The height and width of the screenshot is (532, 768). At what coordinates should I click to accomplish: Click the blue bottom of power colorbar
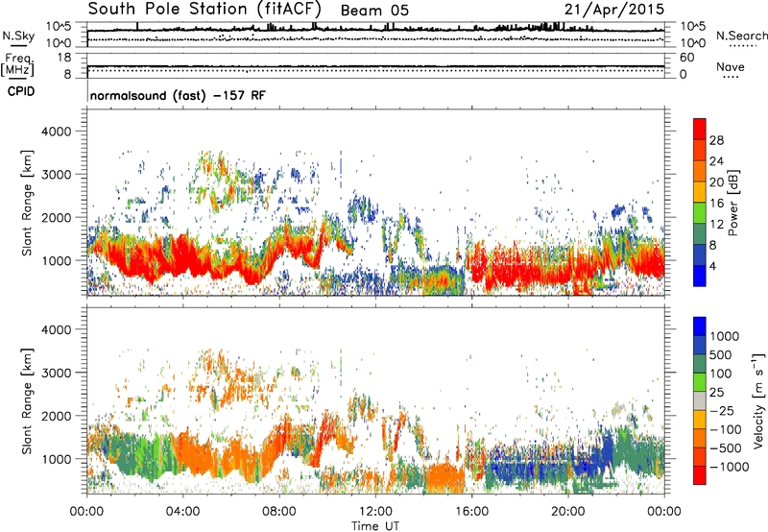(x=700, y=277)
